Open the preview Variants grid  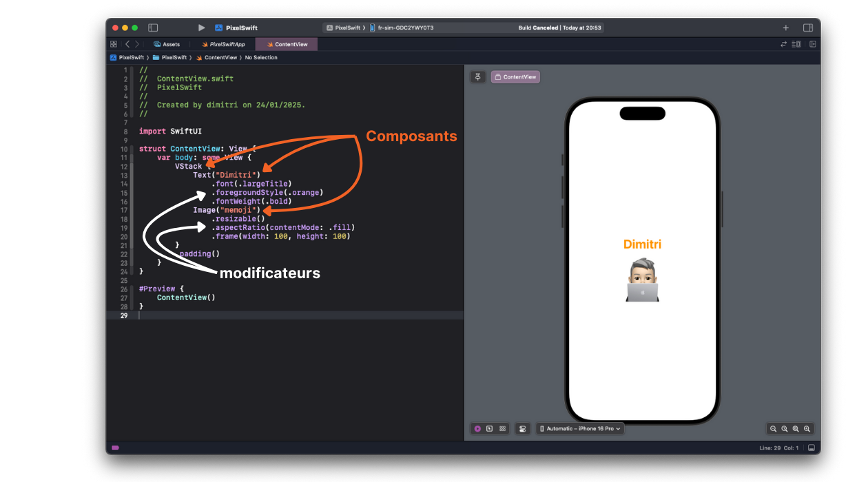click(503, 428)
